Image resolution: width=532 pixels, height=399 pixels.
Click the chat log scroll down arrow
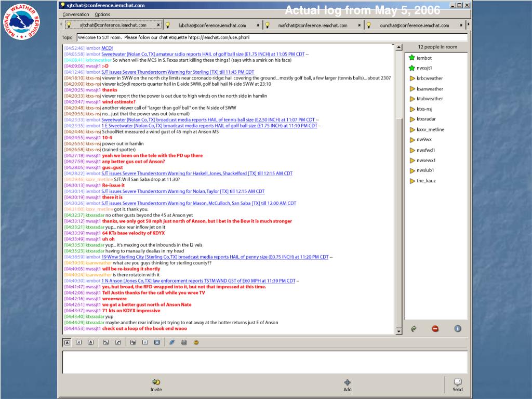point(399,331)
